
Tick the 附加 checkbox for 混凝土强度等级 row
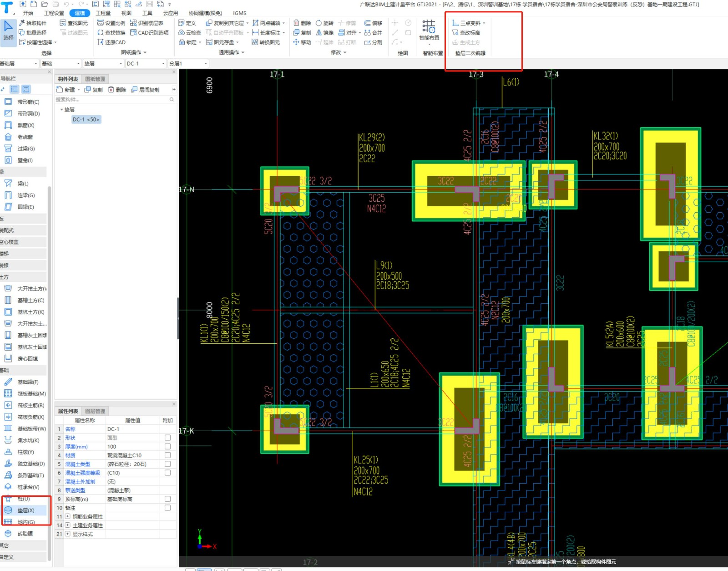point(167,473)
